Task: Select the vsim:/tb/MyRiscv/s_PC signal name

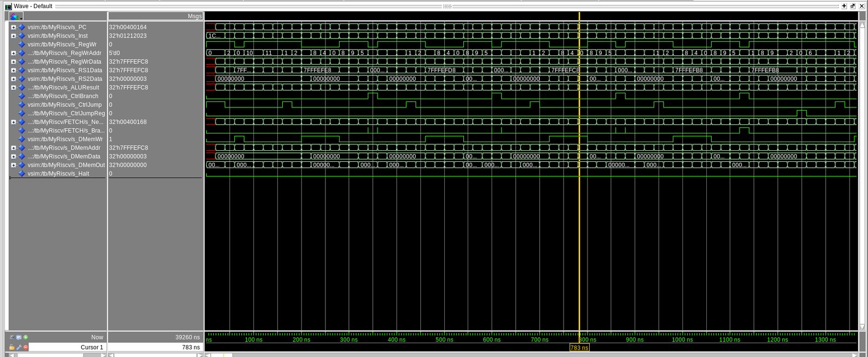Action: 57,27
